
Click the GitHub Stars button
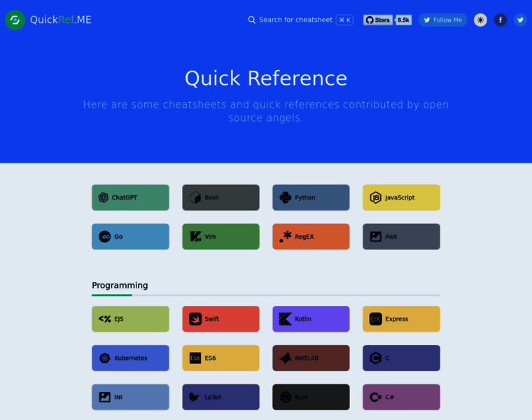[x=378, y=20]
